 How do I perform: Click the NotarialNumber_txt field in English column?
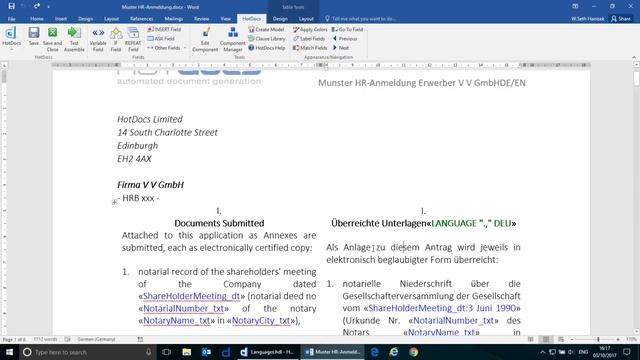tap(183, 308)
